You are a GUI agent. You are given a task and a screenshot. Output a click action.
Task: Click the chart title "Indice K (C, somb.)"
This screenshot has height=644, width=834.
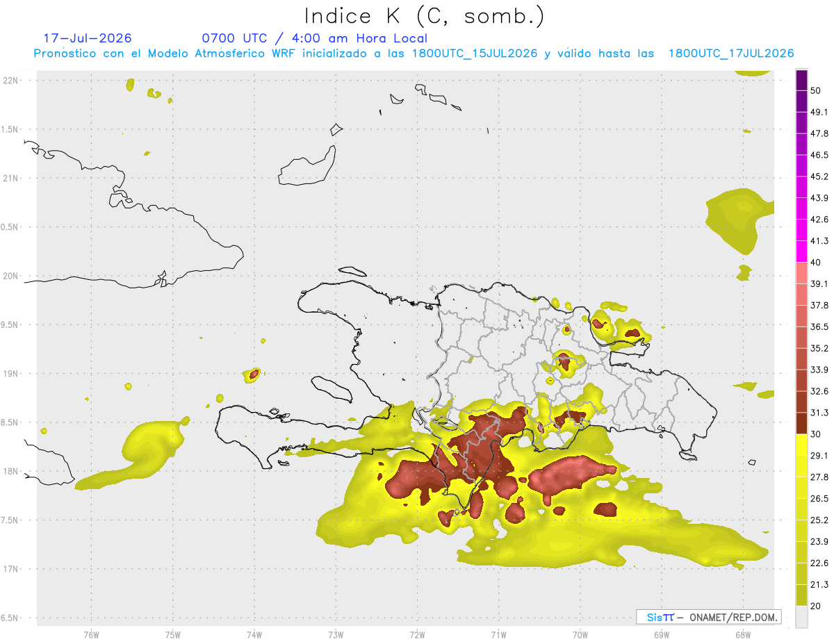(x=424, y=16)
